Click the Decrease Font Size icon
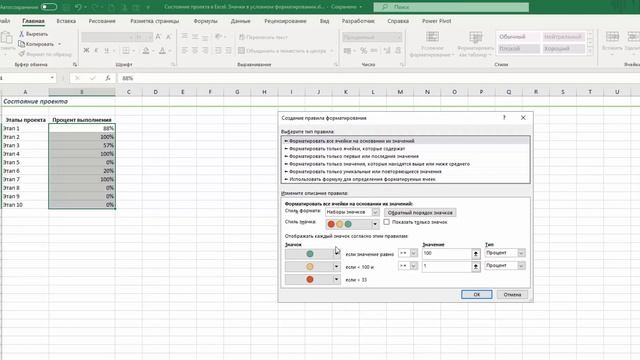The height and width of the screenshot is (360, 640). point(169,37)
